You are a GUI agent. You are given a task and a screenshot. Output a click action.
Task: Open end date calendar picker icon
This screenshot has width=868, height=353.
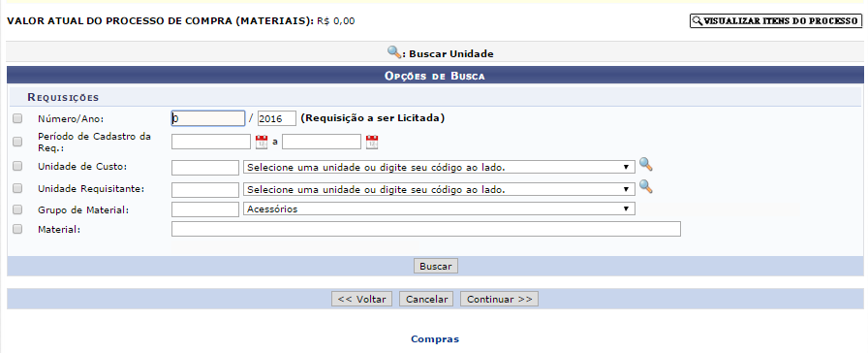click(372, 142)
